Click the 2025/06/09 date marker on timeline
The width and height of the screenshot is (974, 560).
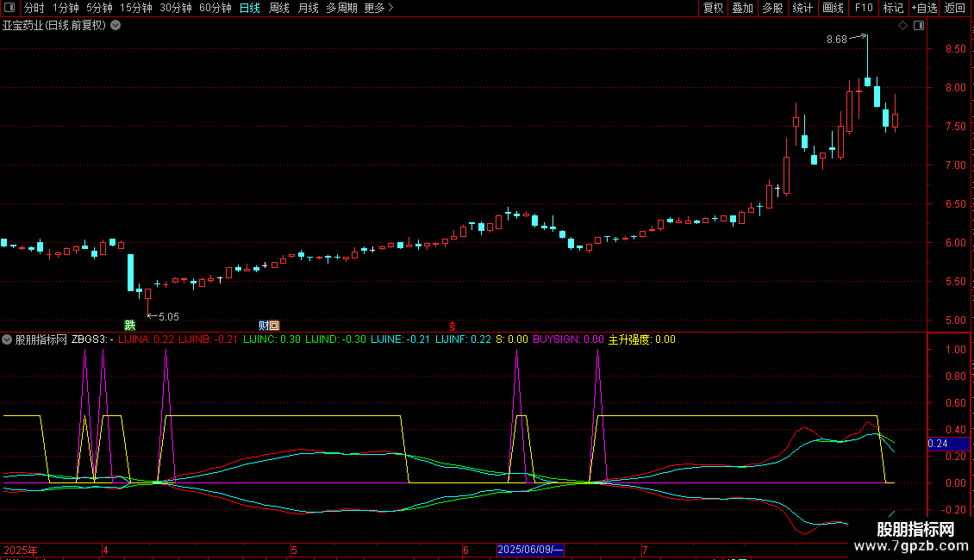[530, 550]
